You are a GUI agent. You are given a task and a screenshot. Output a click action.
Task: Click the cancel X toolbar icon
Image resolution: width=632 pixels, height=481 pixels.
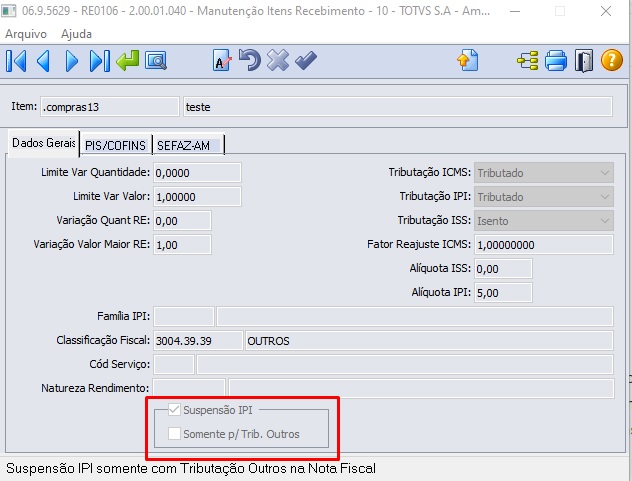click(x=278, y=60)
